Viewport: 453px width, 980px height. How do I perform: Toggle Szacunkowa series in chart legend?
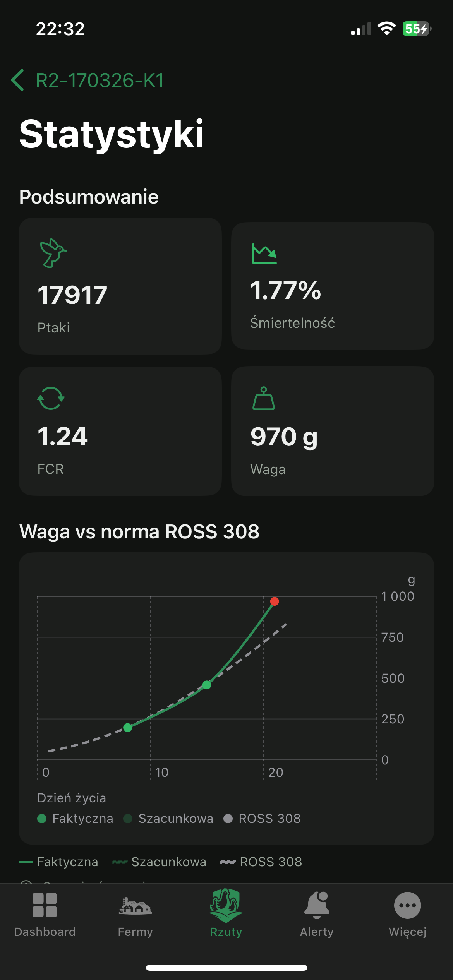coord(168,818)
